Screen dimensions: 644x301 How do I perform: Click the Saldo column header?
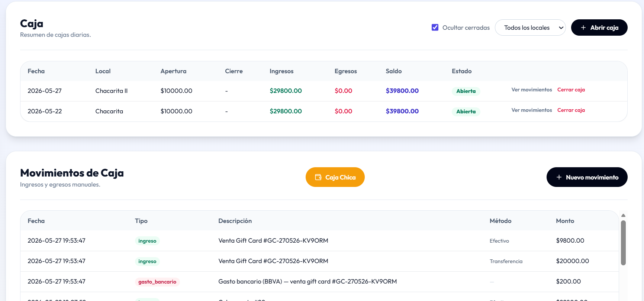393,71
